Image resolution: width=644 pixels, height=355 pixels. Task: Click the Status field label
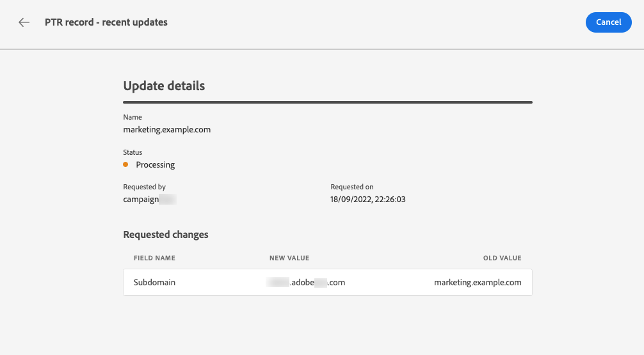coord(133,152)
